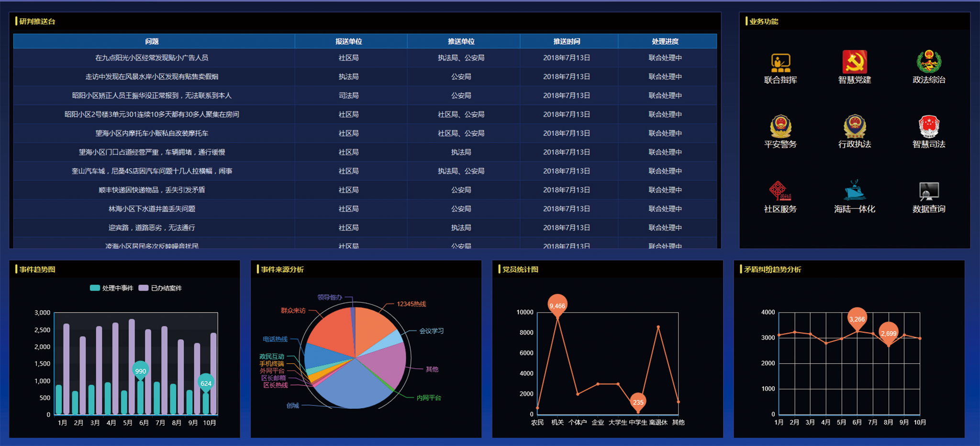Open the 海陆一体化 ship icon
This screenshot has height=446, width=980.
point(854,191)
